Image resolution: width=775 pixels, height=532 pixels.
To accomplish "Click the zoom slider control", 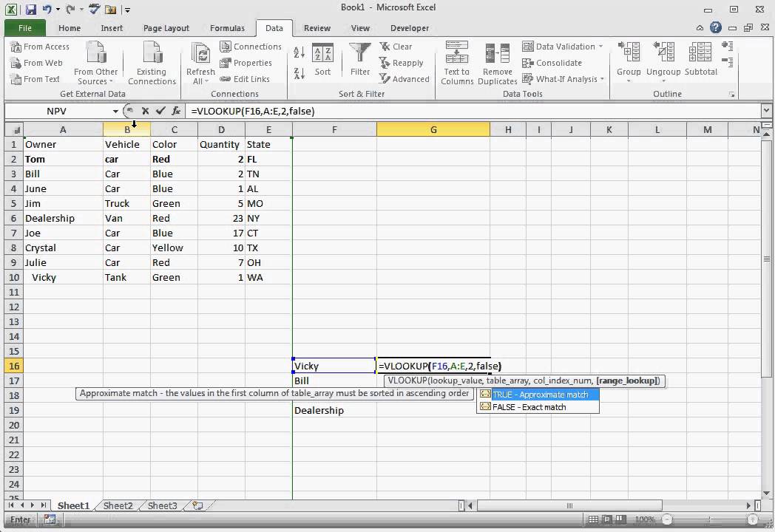I will [x=708, y=519].
